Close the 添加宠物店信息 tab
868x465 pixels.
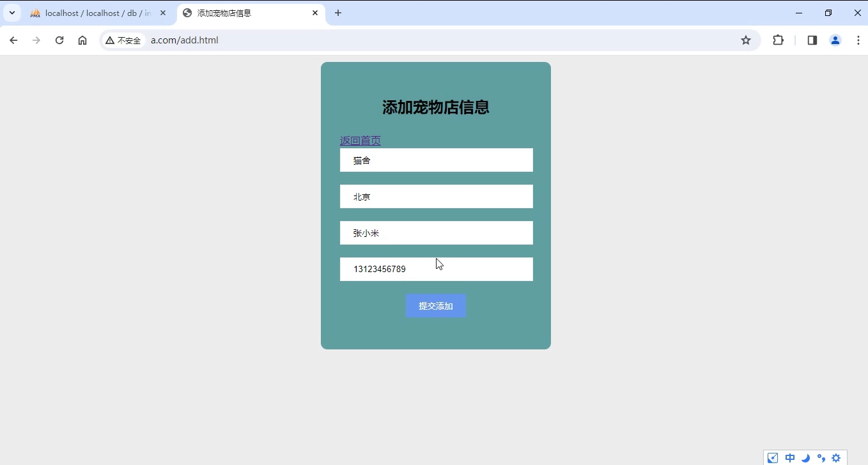tap(316, 13)
